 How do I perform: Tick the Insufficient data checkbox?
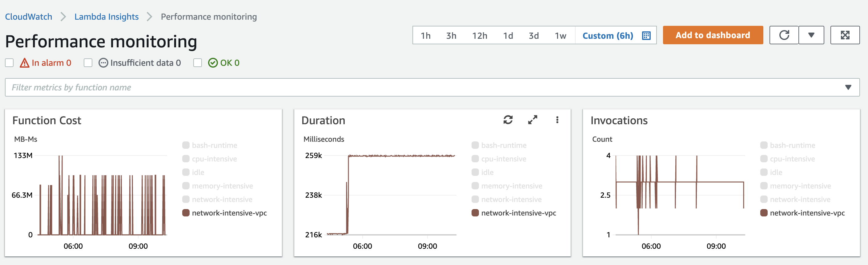tap(88, 63)
